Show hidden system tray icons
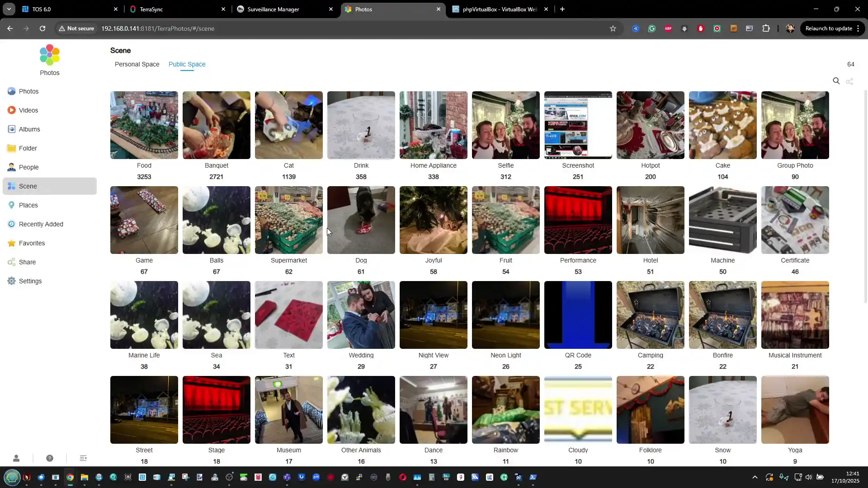The image size is (868, 488). click(755, 477)
